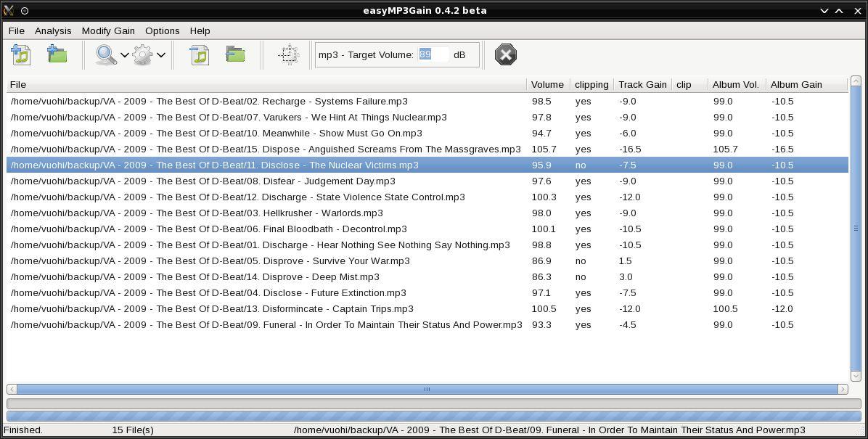Click the horizontal scrollbar thumb
The width and height of the screenshot is (868, 439).
point(427,389)
